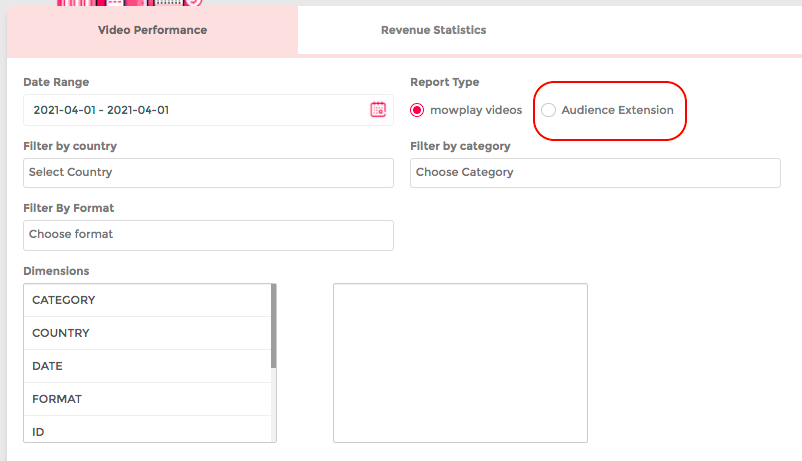Expand the Choose Category dropdown
The height and width of the screenshot is (461, 802).
595,172
